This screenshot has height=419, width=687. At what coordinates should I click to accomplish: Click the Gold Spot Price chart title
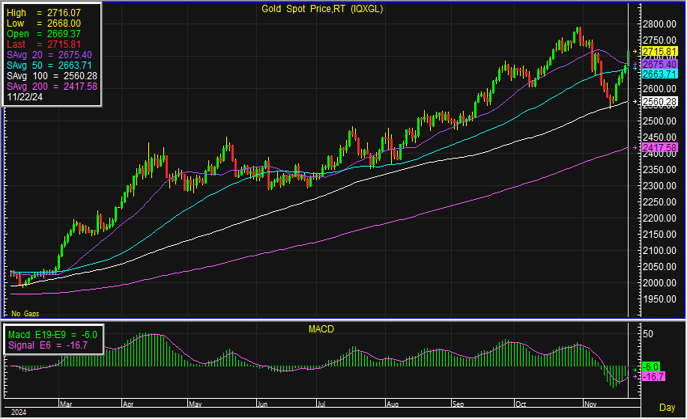(320, 8)
